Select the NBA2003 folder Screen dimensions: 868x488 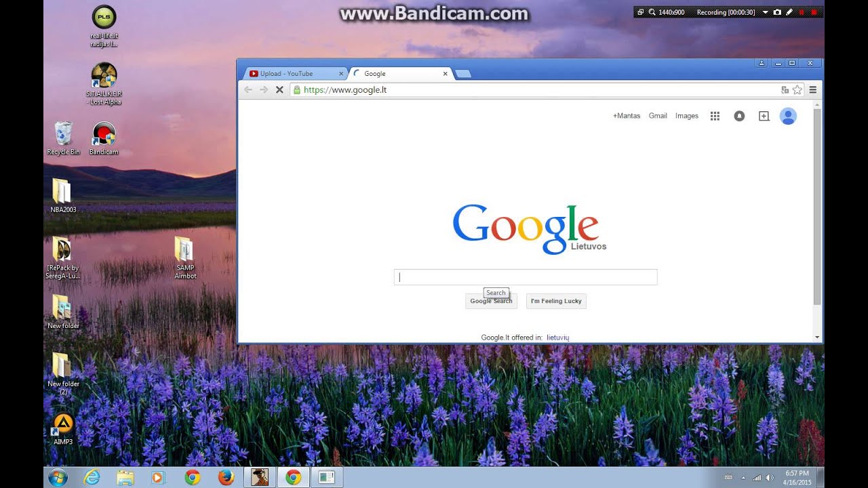click(63, 196)
